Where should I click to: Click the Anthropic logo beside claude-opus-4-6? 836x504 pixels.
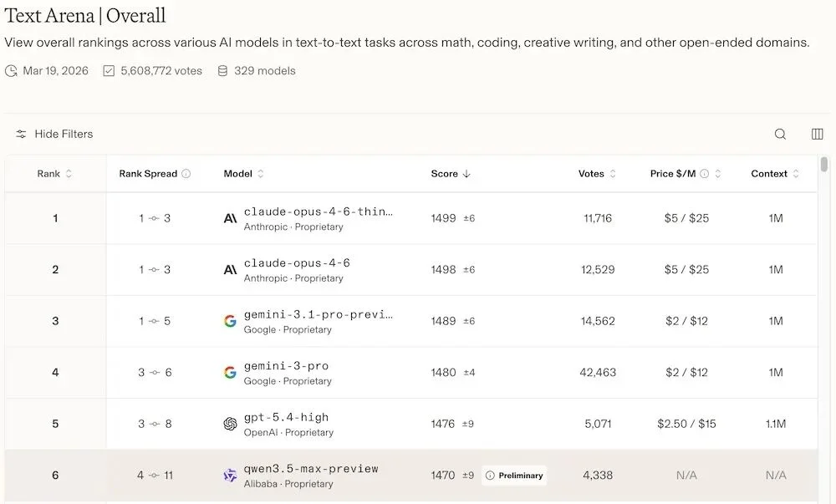coord(230,270)
